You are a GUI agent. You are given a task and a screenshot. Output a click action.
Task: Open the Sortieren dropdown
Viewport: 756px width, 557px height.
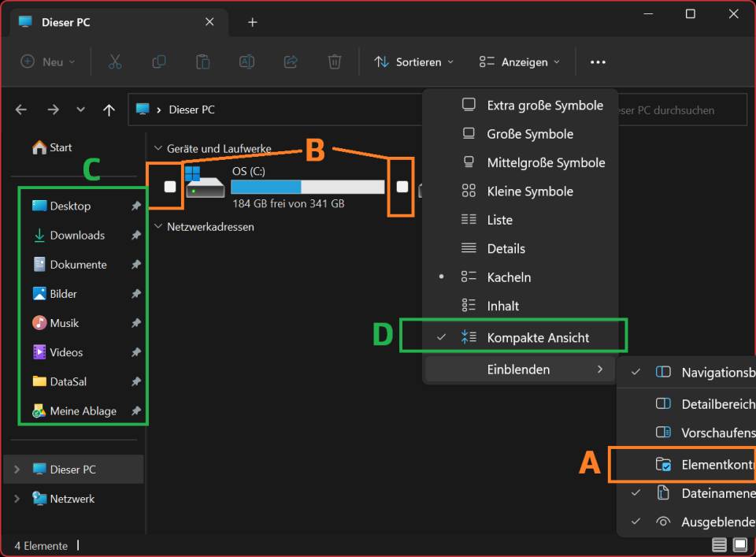pos(414,61)
